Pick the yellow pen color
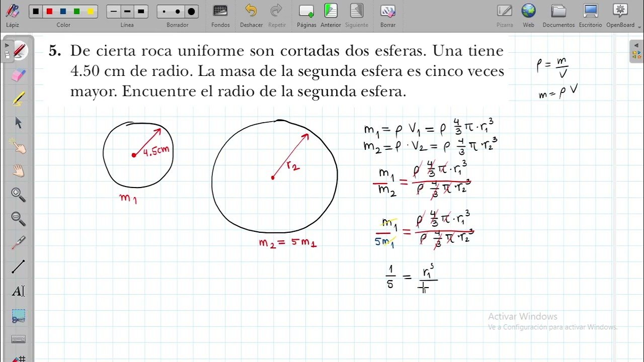Image resolution: width=644 pixels, height=362 pixels. (x=90, y=12)
